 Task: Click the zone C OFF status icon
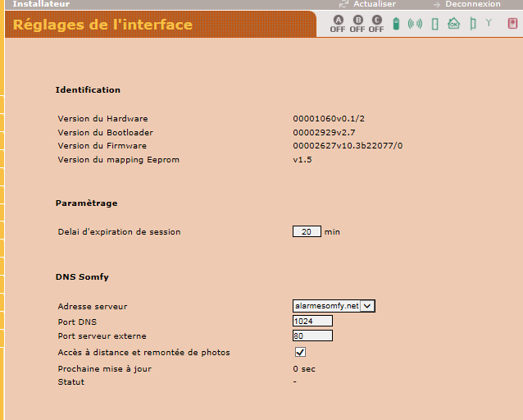click(376, 24)
